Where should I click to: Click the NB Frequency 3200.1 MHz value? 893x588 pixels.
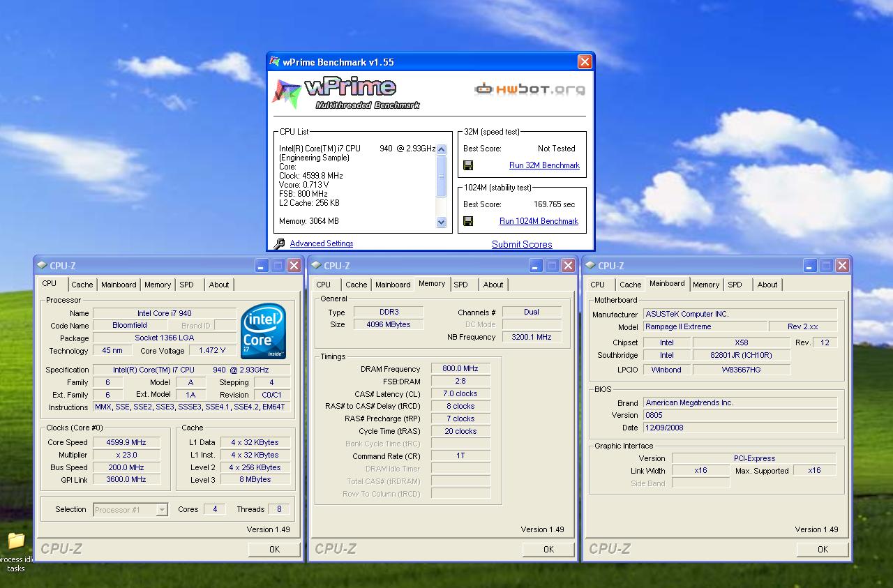tap(532, 337)
